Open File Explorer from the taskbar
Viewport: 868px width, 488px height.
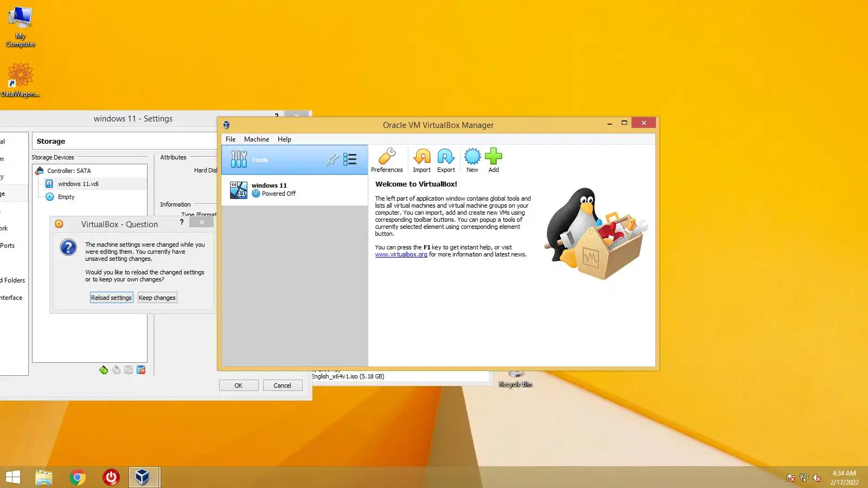coord(44,477)
